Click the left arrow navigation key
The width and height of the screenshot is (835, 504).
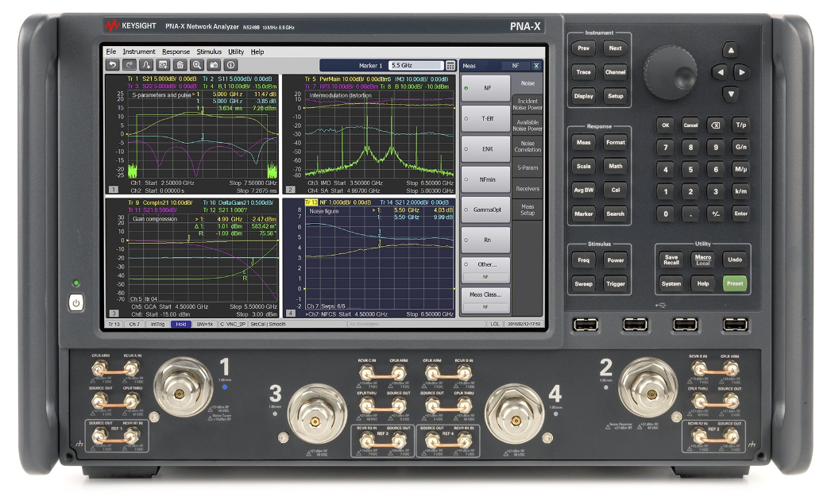tap(720, 72)
